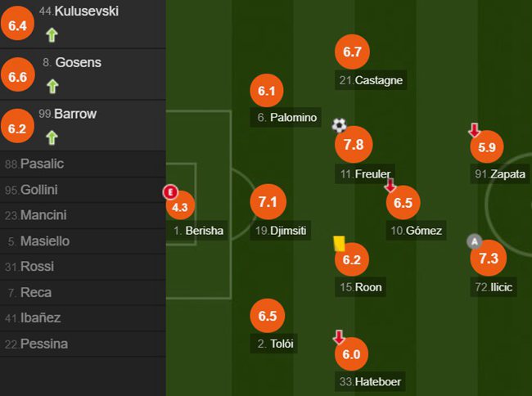
Task: Select Gollini from the substitutes list
Action: 83,190
